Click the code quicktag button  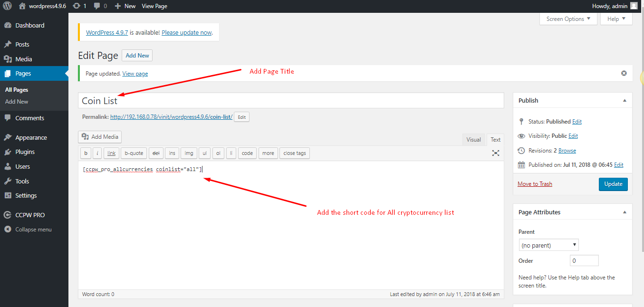pyautogui.click(x=247, y=153)
